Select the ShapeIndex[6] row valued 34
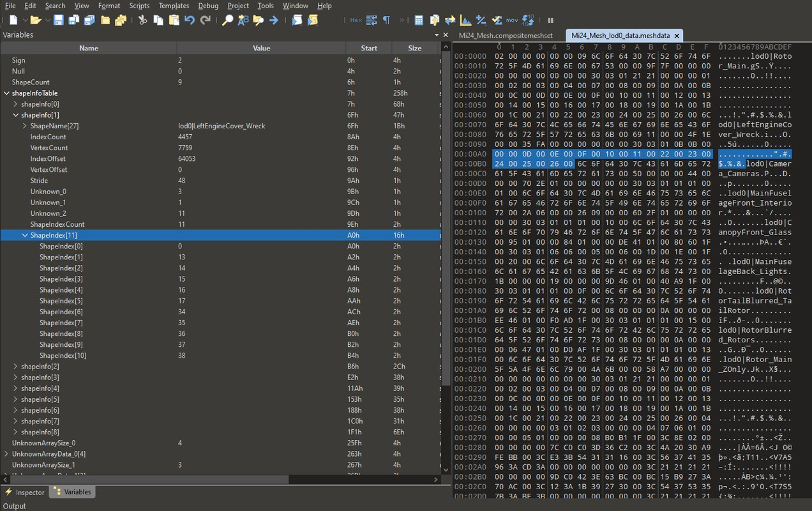Image resolution: width=812 pixels, height=511 pixels. click(220, 312)
